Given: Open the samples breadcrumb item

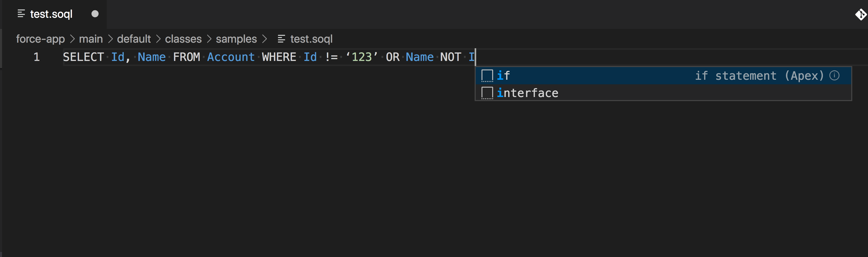Looking at the screenshot, I should [236, 39].
